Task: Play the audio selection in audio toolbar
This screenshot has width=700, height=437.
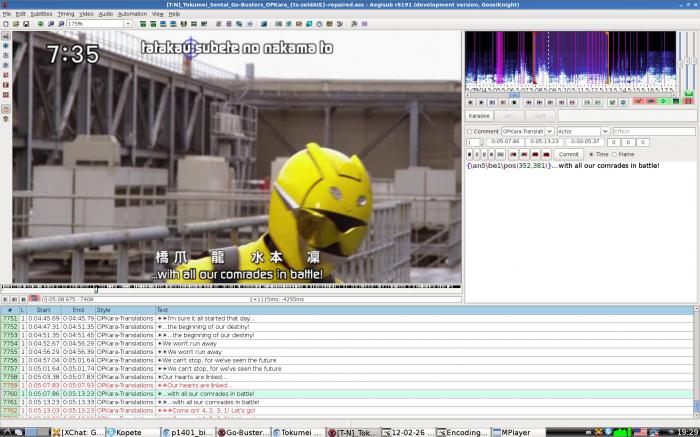Action: 492,102
